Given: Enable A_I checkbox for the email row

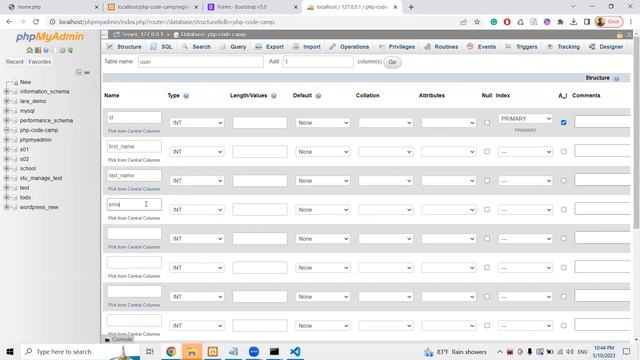Looking at the screenshot, I should tap(564, 209).
